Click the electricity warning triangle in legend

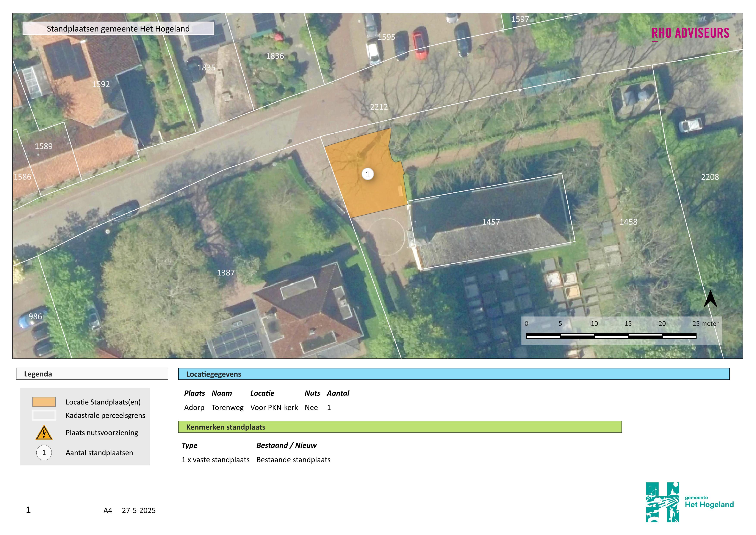[44, 433]
